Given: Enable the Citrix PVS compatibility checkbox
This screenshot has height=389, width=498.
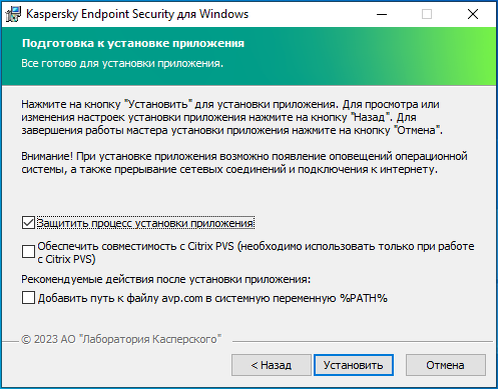Looking at the screenshot, I should pyautogui.click(x=28, y=252).
